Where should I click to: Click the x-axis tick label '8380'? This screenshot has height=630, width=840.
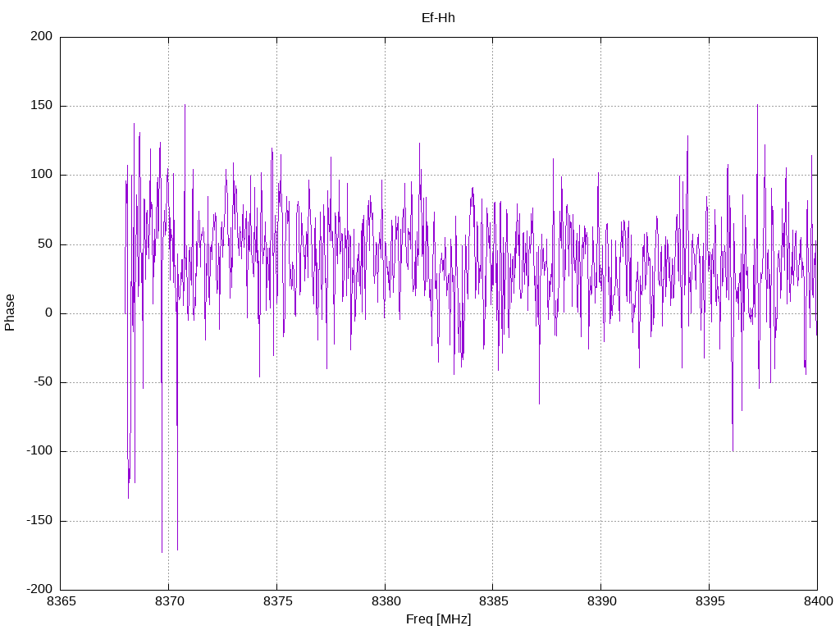click(x=386, y=601)
